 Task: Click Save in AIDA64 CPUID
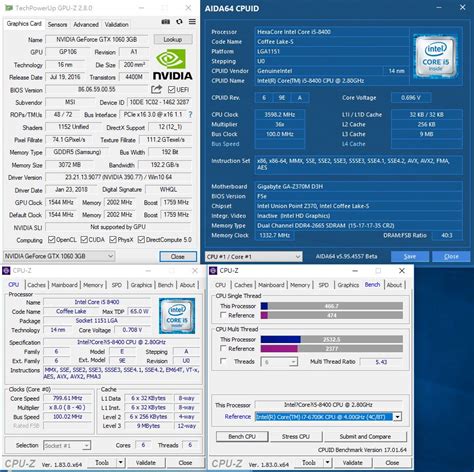point(410,256)
